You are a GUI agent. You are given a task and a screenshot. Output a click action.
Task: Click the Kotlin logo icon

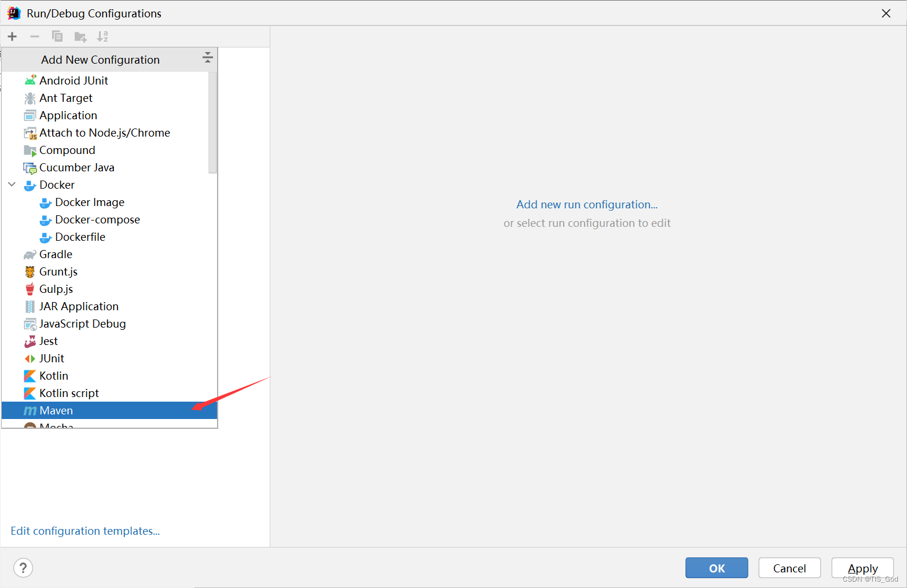(30, 376)
